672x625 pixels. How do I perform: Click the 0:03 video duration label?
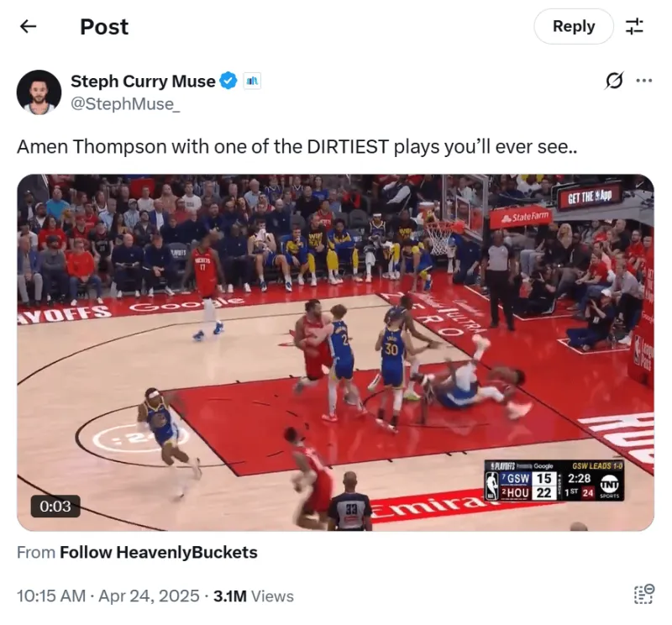[55, 507]
